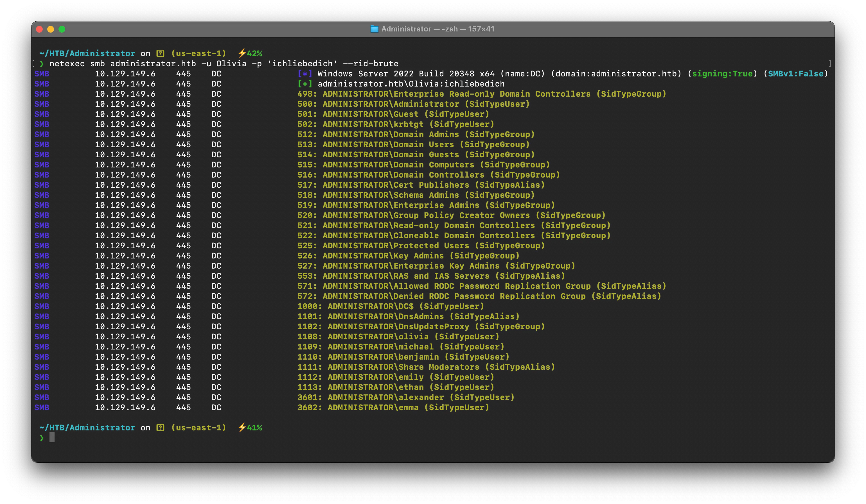Click the question mark box icon in top prompt
The image size is (866, 504).
point(160,53)
